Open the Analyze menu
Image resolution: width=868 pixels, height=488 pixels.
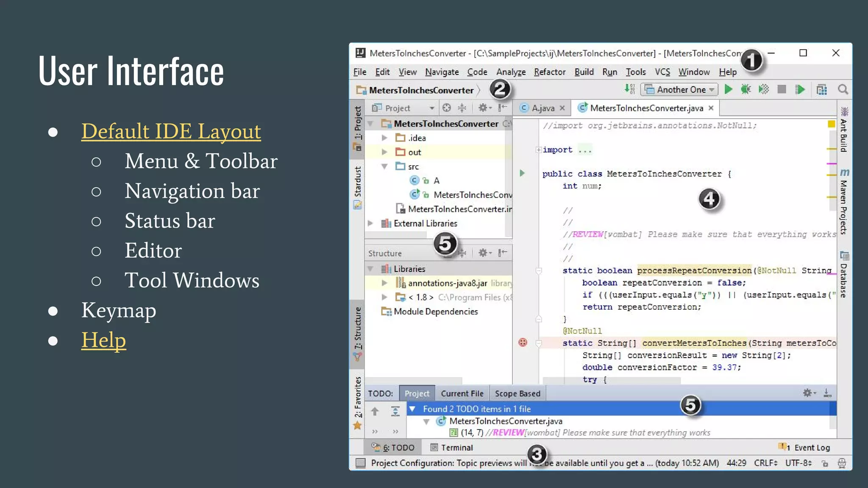pos(511,72)
